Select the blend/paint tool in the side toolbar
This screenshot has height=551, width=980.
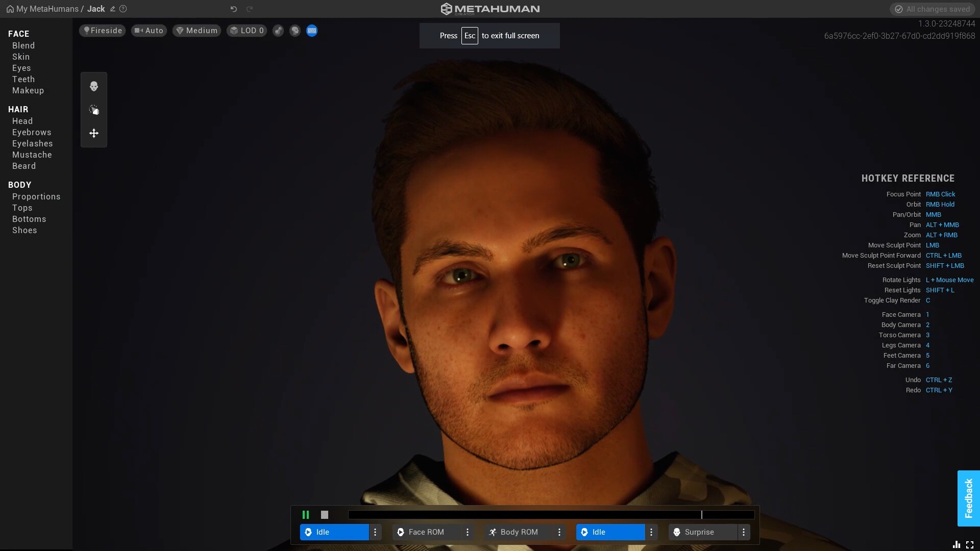pos(93,110)
